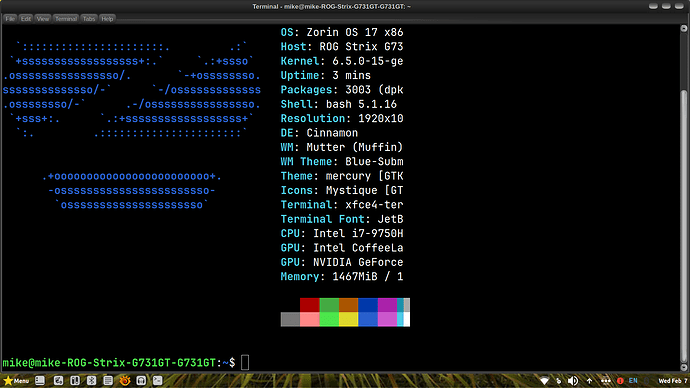This screenshot has width=690, height=388.
Task: Open the Help menu
Action: tap(107, 18)
